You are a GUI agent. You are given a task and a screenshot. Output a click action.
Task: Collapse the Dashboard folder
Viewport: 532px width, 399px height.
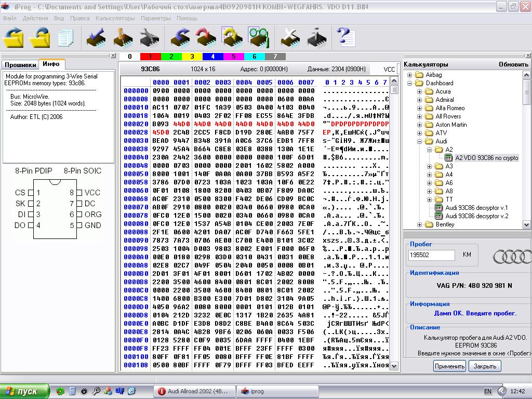[409, 83]
